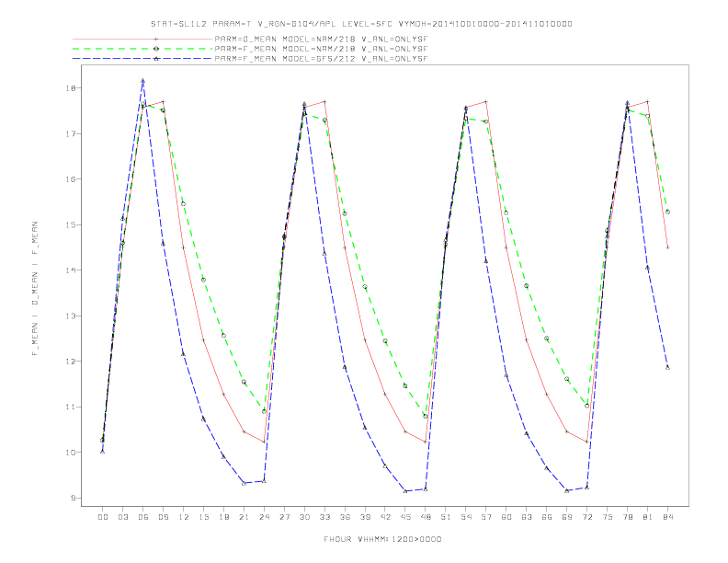Click x-axis forecast hour label 51
The image size is (728, 563).
click(x=446, y=517)
